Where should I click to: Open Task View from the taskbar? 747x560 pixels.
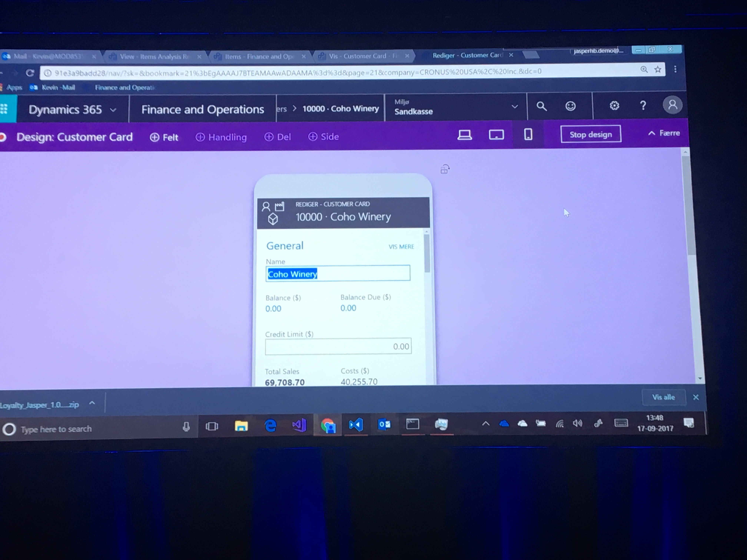(212, 427)
